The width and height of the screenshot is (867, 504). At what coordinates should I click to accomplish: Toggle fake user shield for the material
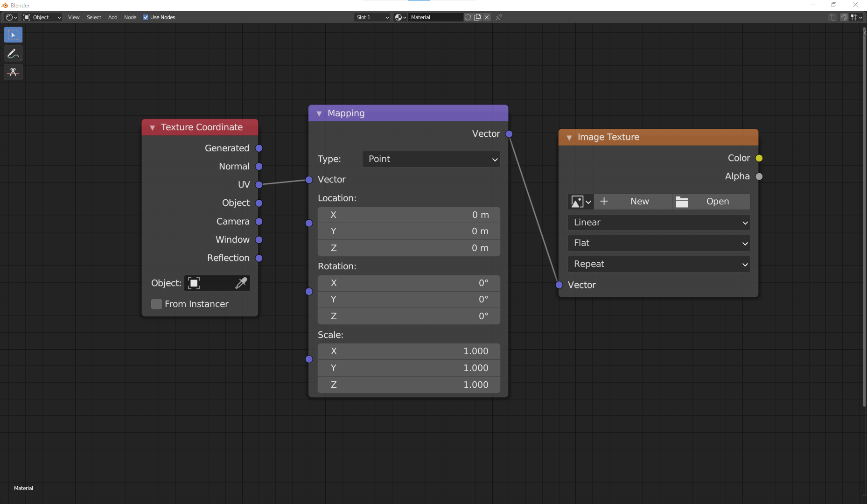click(468, 17)
